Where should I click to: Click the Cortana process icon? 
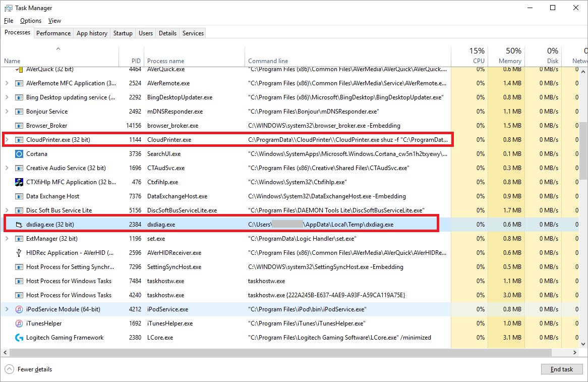(x=19, y=154)
